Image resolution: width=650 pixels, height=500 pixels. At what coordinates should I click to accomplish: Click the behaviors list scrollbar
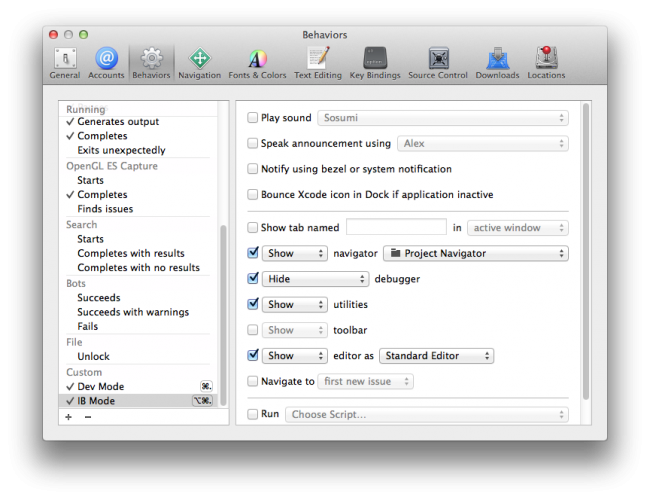tap(223, 315)
